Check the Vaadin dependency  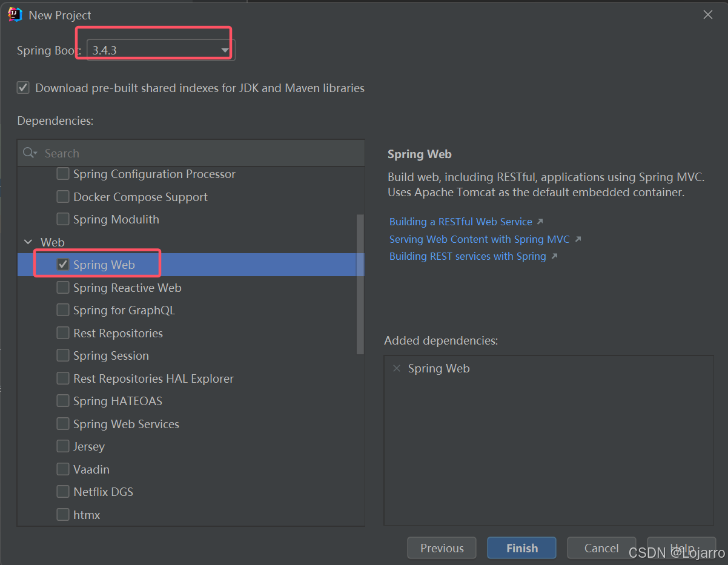62,469
